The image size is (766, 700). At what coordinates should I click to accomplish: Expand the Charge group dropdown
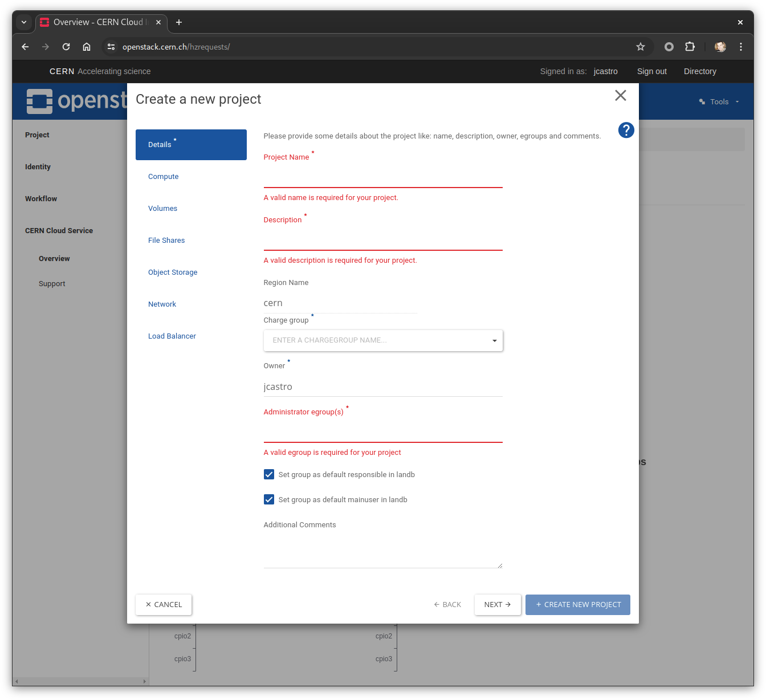(383, 340)
